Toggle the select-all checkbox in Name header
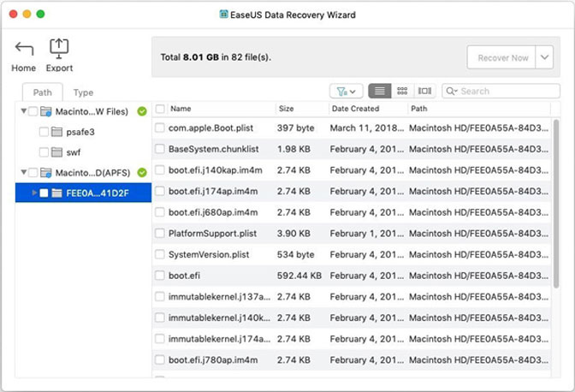575x392 pixels. tap(160, 109)
